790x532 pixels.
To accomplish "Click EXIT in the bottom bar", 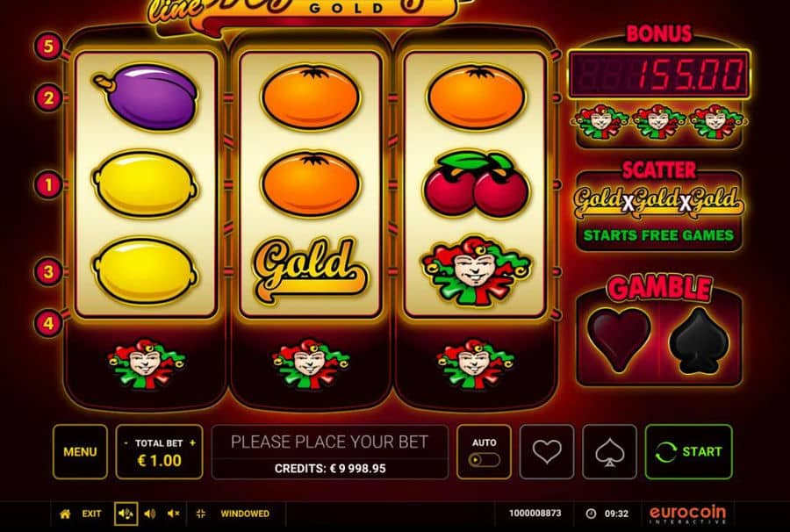I will coord(91,514).
